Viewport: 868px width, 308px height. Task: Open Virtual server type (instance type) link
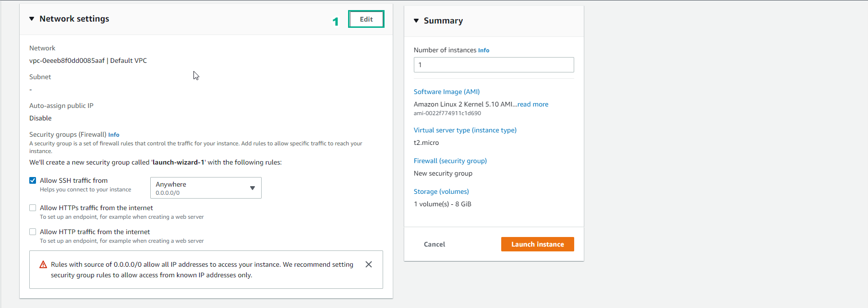[465, 130]
